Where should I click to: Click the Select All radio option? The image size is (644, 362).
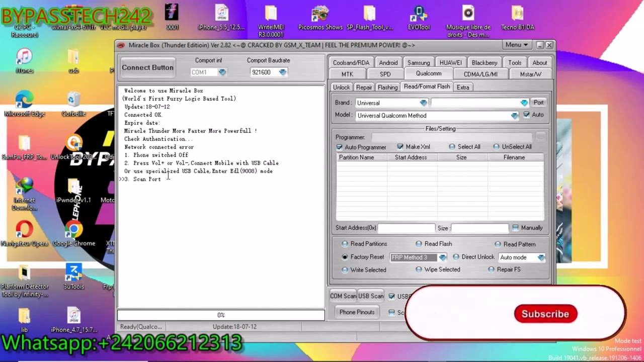(x=452, y=147)
